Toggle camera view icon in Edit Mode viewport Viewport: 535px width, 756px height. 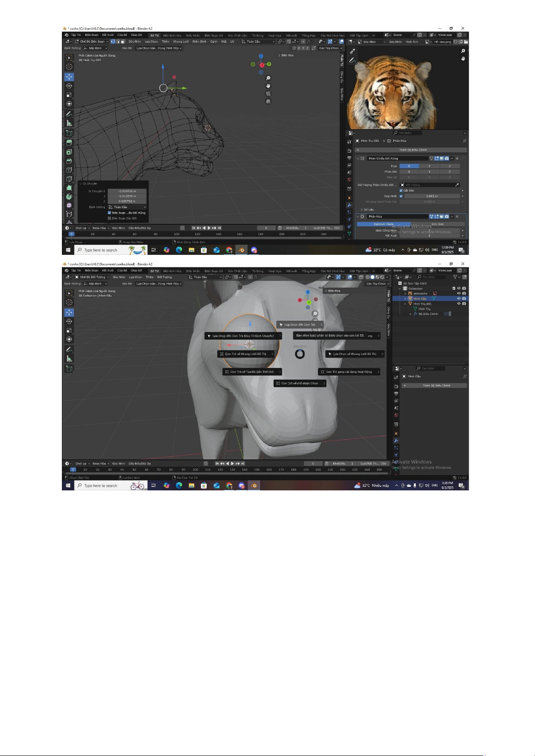[x=268, y=93]
